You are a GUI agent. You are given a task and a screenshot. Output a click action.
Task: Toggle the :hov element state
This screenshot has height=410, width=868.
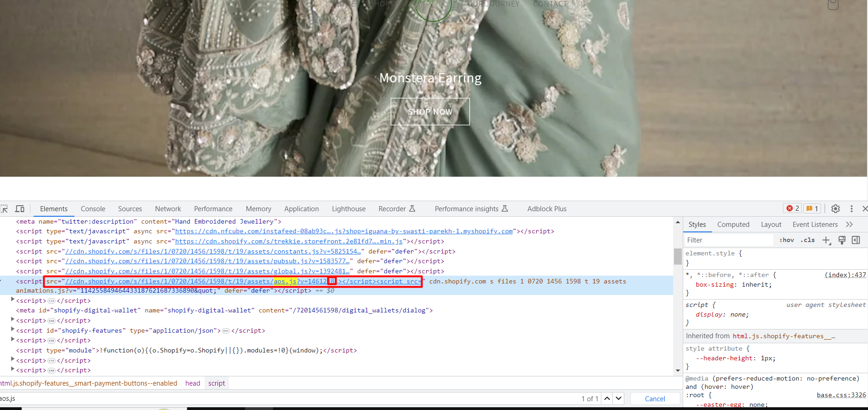pos(787,240)
